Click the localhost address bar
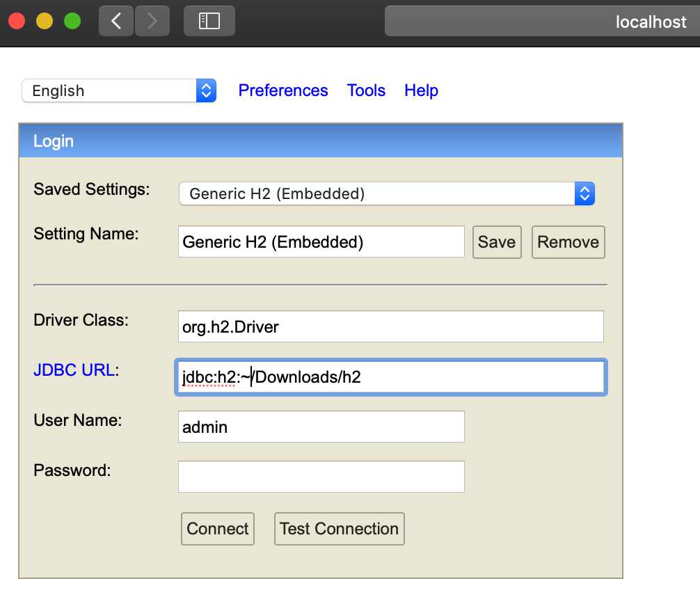This screenshot has width=700, height=604. (x=542, y=21)
